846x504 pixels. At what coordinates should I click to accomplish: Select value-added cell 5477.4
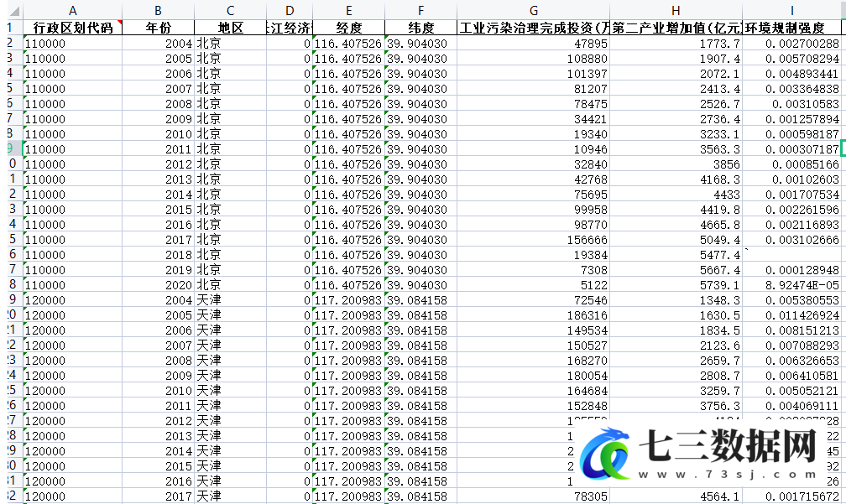point(676,255)
